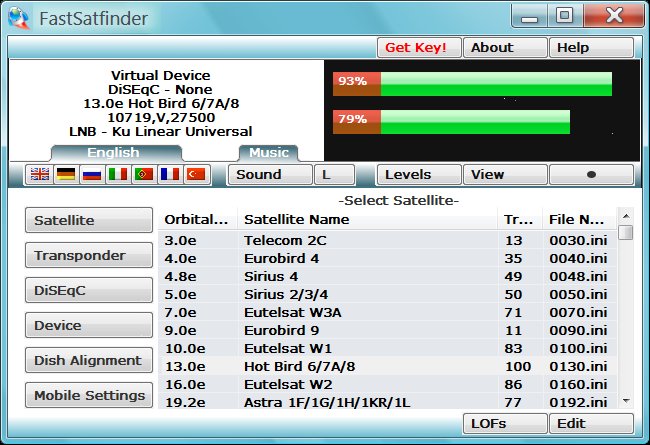Select the UK English flag
This screenshot has width=650, height=445.
point(40,174)
